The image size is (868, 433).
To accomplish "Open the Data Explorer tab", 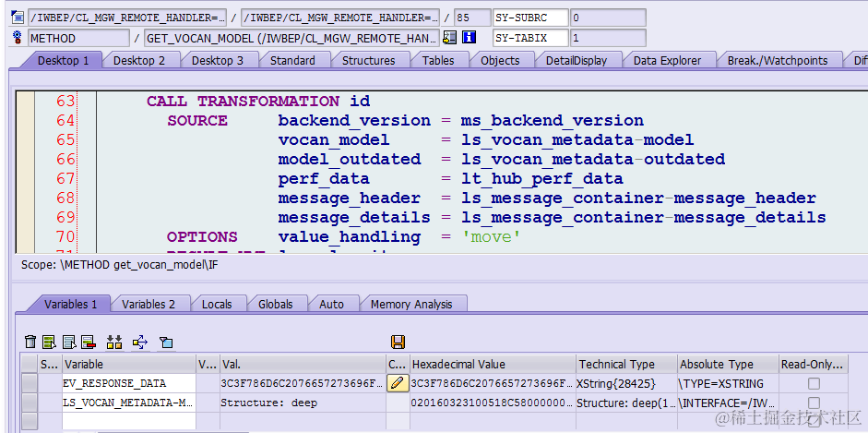I will point(667,60).
